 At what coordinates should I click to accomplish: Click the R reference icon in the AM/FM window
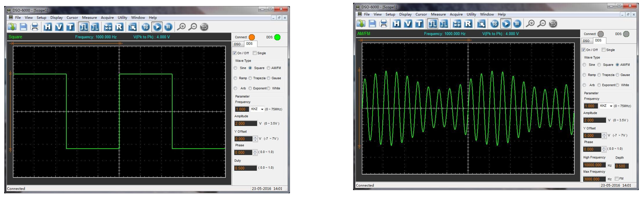point(468,24)
